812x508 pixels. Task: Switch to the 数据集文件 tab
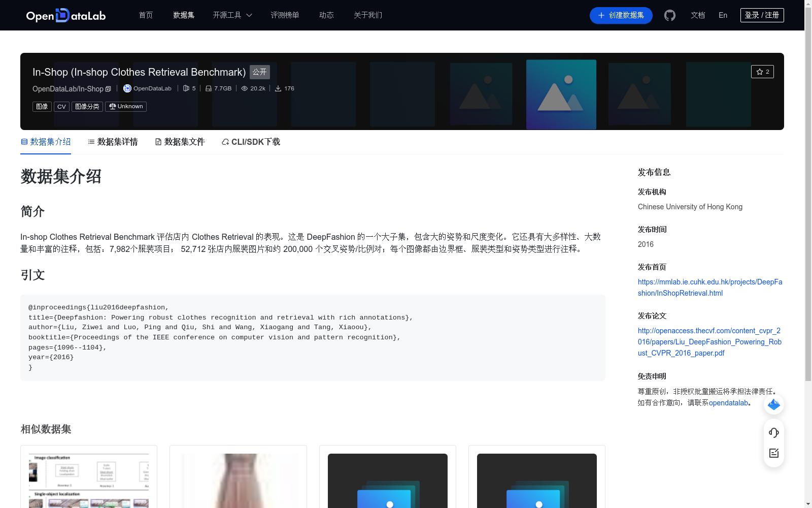[x=180, y=142]
